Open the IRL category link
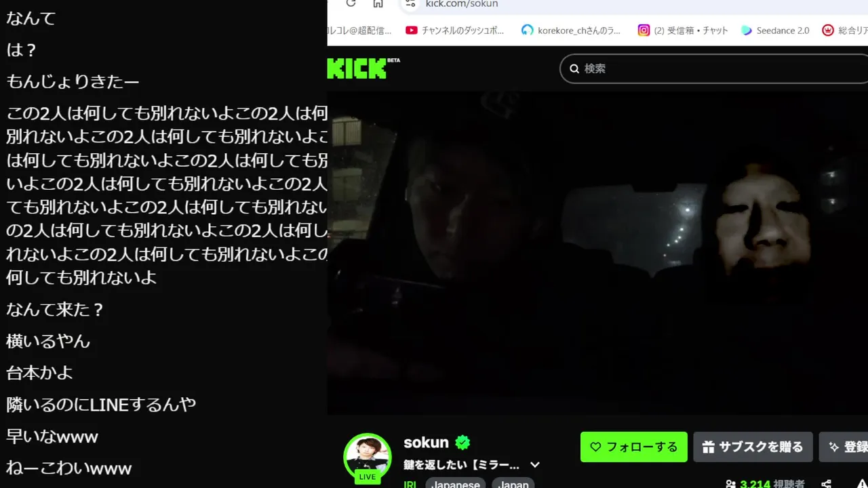Viewport: 868px width, 488px height. [x=410, y=484]
